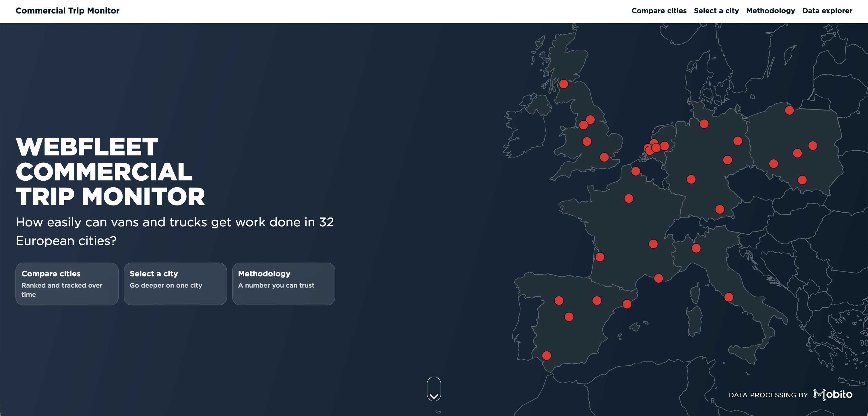Click the Compare cities card

click(67, 284)
